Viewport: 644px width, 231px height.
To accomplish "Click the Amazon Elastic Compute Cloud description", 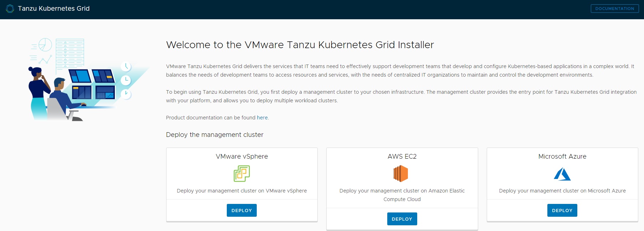I will [402, 195].
